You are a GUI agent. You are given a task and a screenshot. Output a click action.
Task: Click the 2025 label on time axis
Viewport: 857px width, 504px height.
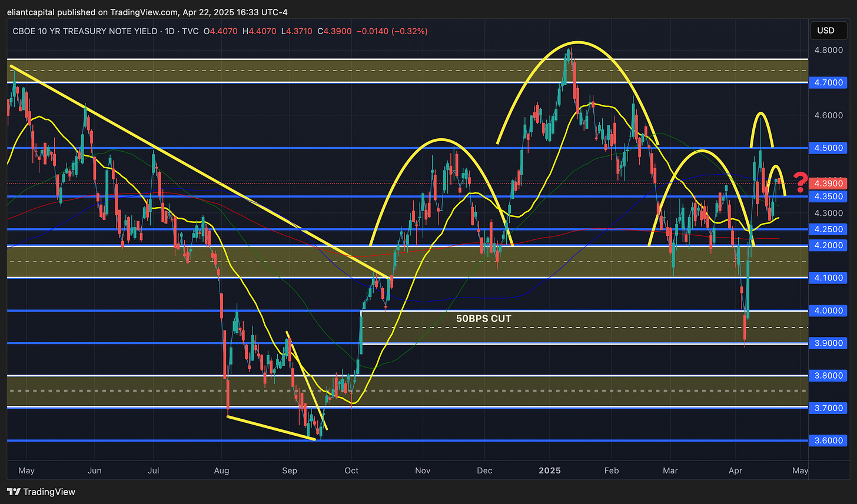coord(550,470)
